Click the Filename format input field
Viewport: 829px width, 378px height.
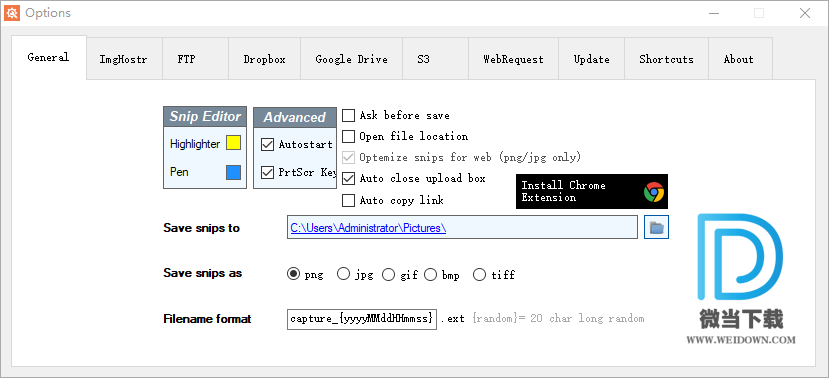pos(362,319)
